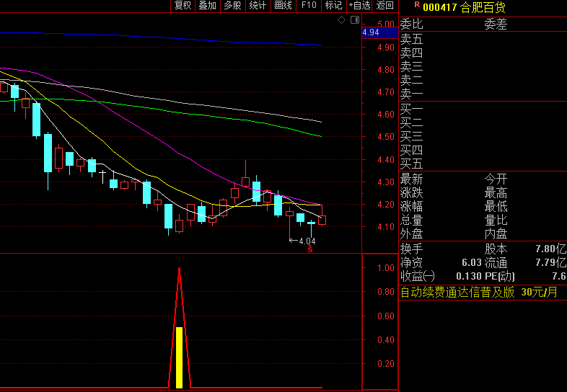Click the red R marker beside stock code

point(417,5)
